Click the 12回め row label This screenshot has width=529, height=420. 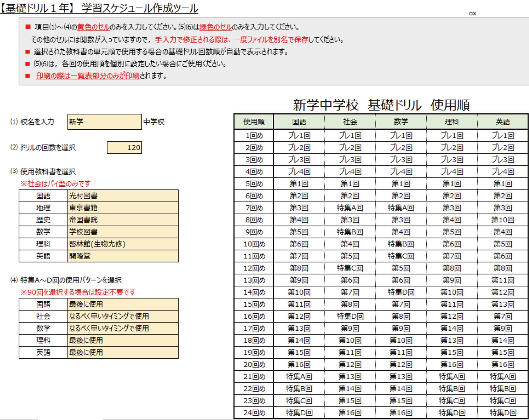pyautogui.click(x=254, y=268)
